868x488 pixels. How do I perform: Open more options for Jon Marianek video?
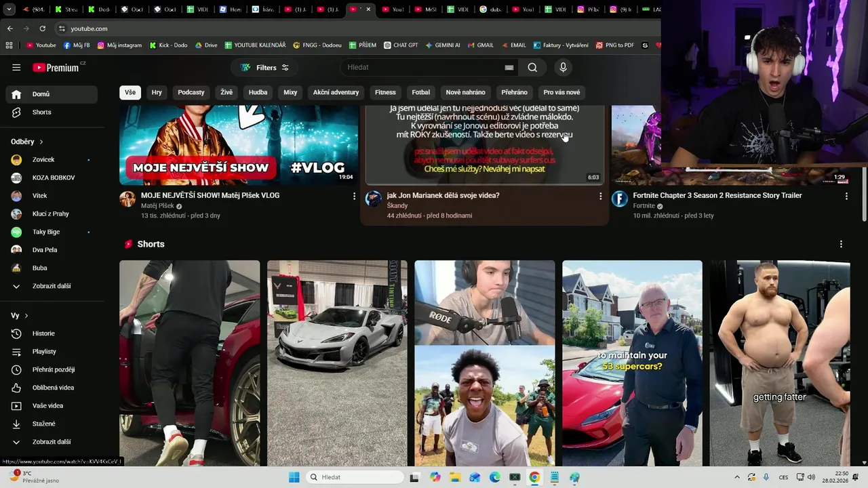point(600,196)
